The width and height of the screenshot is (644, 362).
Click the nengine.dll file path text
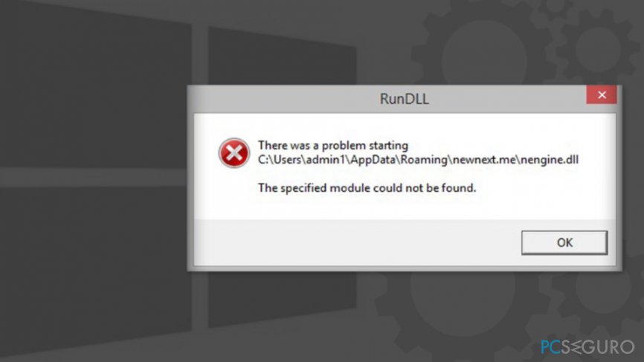click(418, 160)
